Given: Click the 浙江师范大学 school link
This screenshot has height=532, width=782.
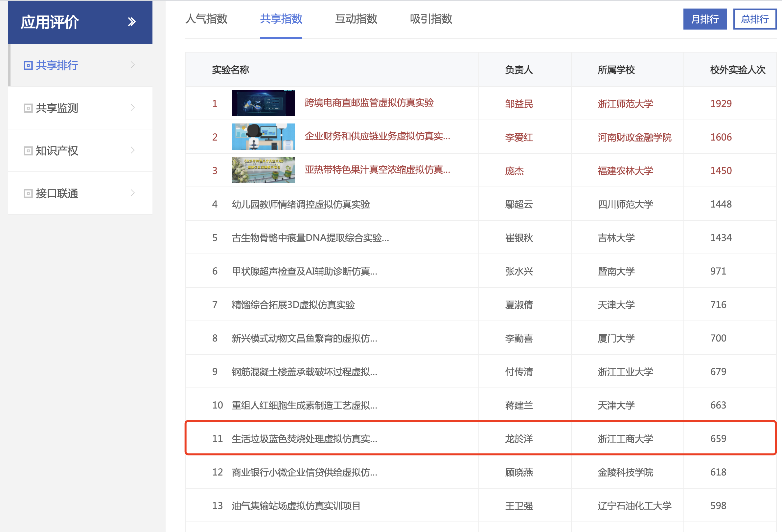Looking at the screenshot, I should [x=625, y=103].
